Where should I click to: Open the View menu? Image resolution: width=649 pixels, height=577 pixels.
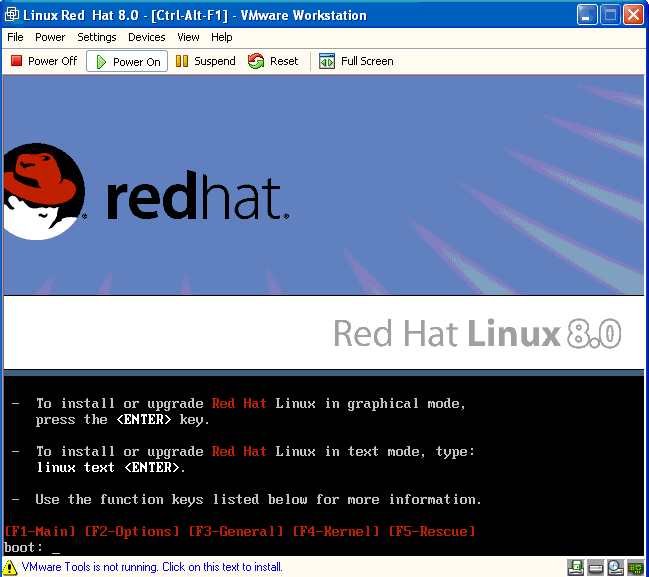(x=188, y=37)
